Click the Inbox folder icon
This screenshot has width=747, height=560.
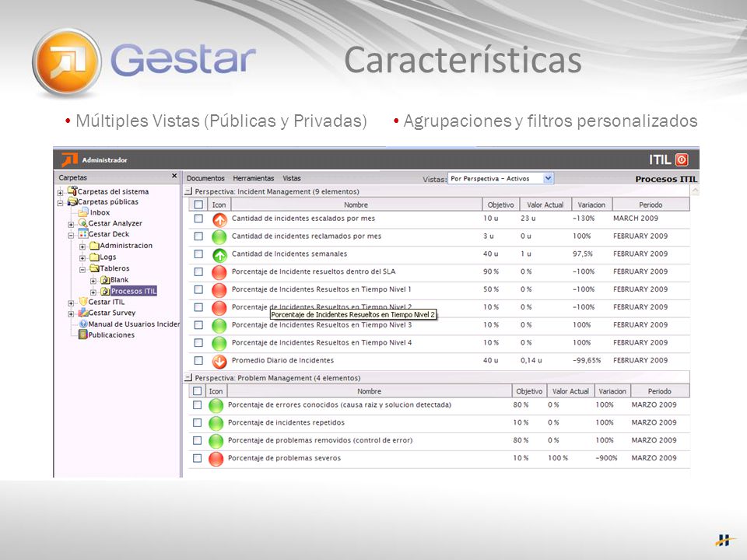tap(83, 212)
